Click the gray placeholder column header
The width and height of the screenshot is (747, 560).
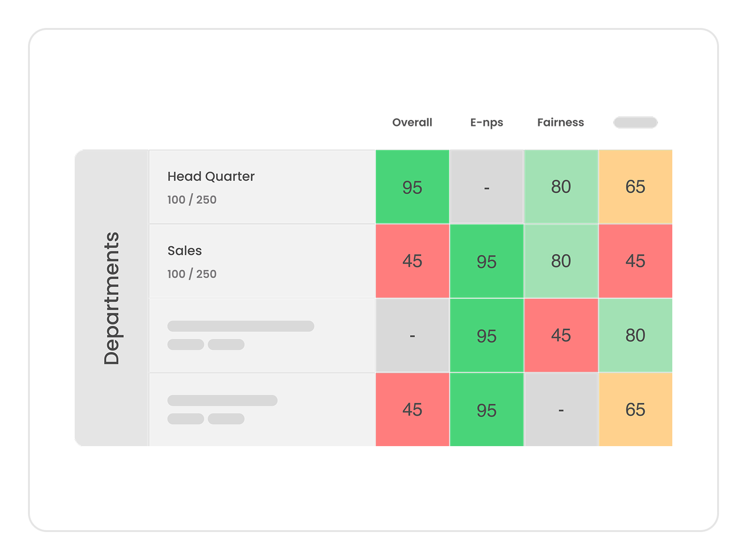(635, 122)
